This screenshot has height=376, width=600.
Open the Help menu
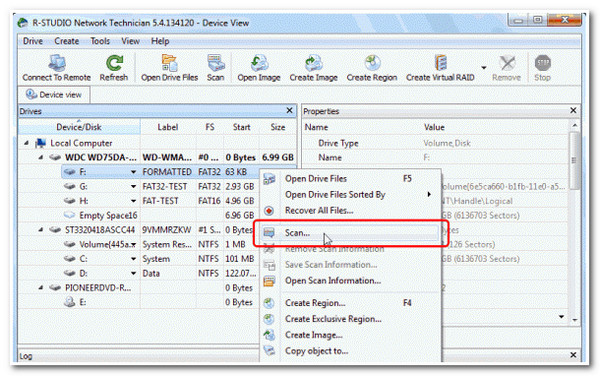click(x=160, y=41)
